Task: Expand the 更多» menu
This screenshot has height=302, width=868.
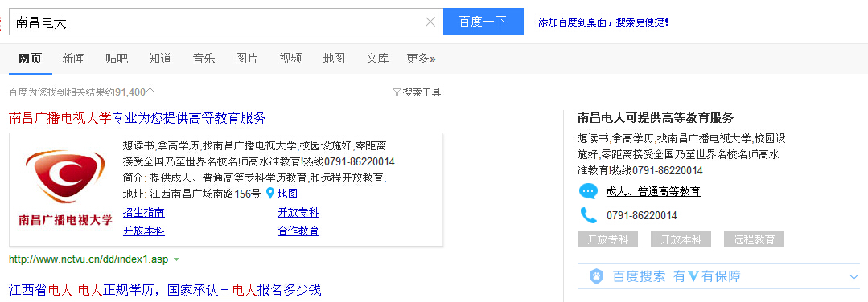Action: (x=421, y=59)
